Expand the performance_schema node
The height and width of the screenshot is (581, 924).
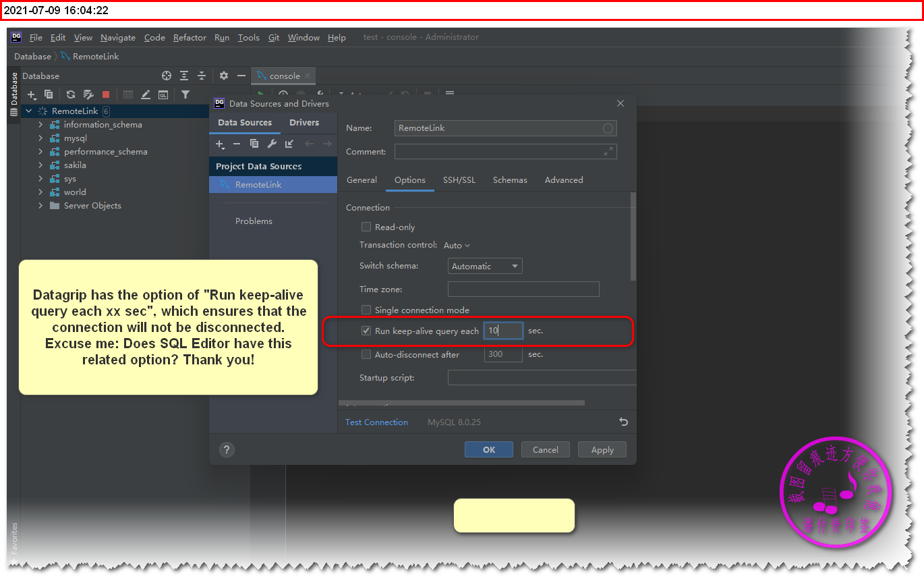(40, 152)
